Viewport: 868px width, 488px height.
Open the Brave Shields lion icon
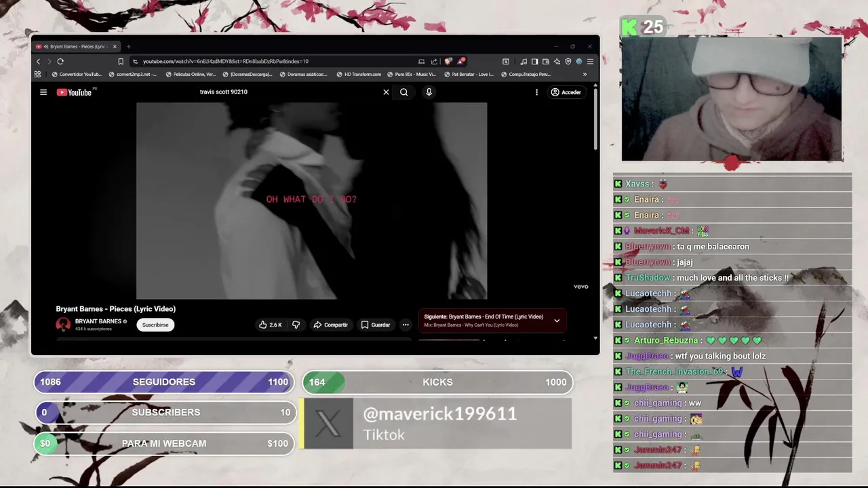click(x=448, y=61)
